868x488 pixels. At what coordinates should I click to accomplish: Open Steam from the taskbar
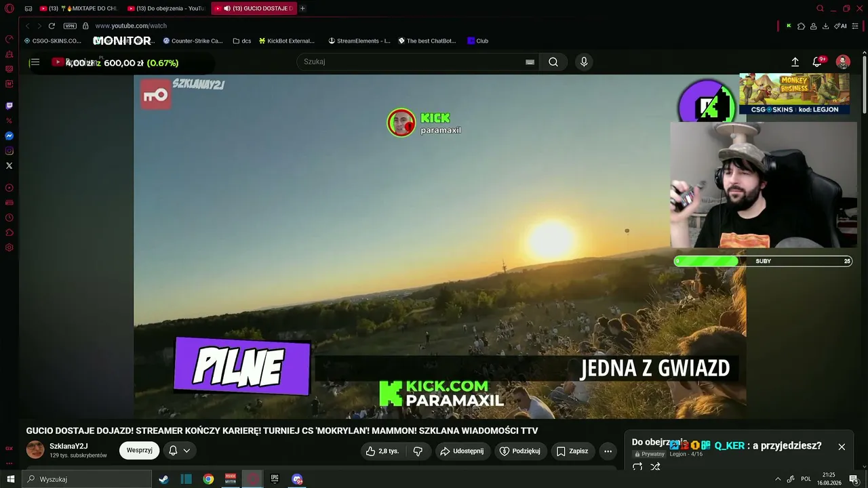[x=163, y=479]
